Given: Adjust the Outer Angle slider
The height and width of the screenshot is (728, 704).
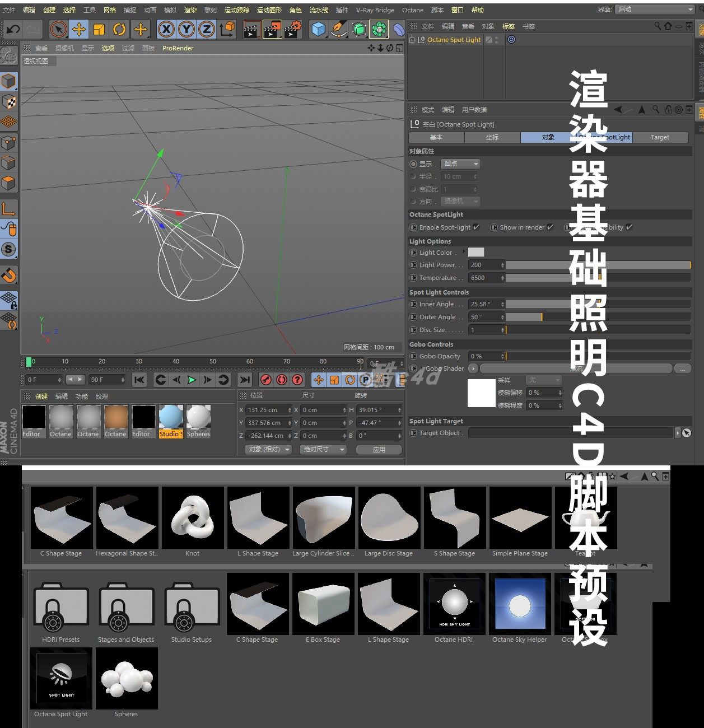Looking at the screenshot, I should (x=598, y=317).
